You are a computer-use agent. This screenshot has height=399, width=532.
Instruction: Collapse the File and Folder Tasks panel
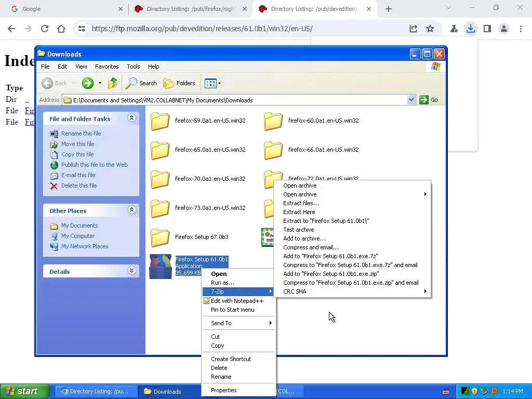[131, 118]
